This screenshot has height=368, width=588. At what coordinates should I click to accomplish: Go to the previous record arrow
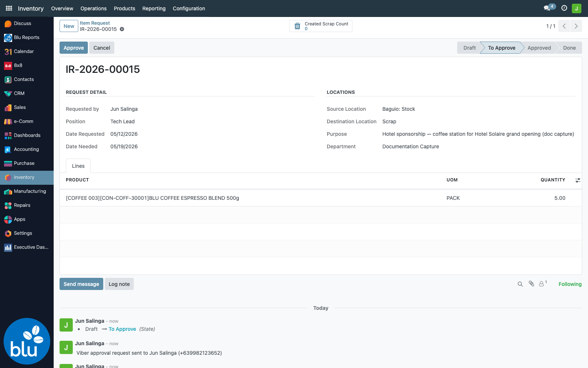[x=564, y=26]
